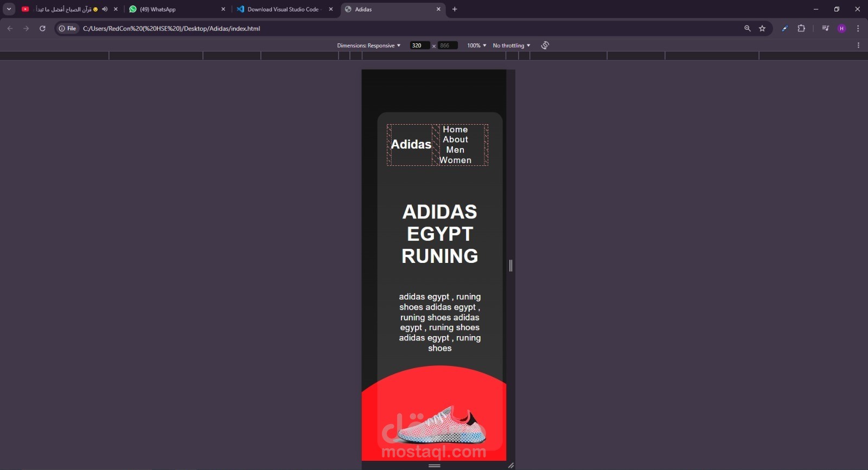Open the Women nav link
This screenshot has width=868, height=470.
tap(455, 160)
